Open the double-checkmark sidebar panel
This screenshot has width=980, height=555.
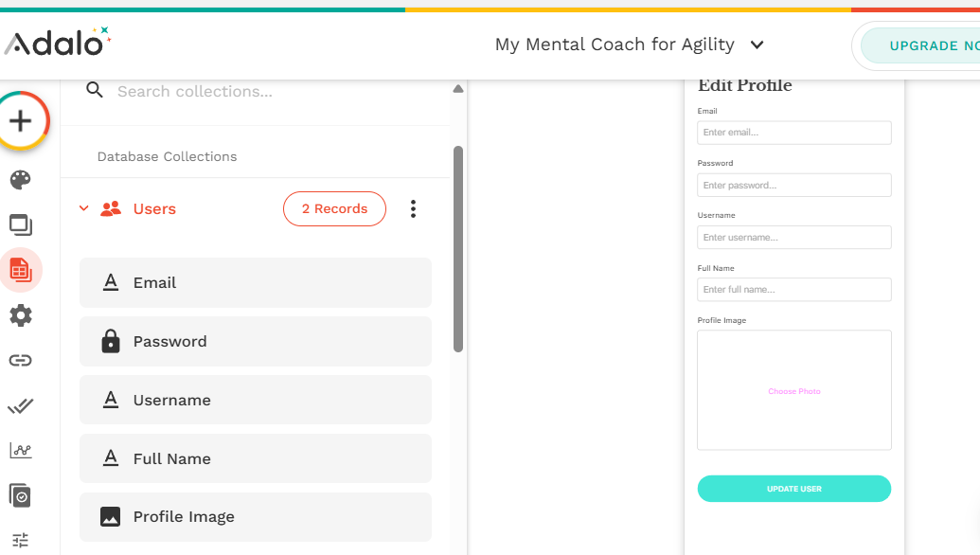(x=21, y=405)
